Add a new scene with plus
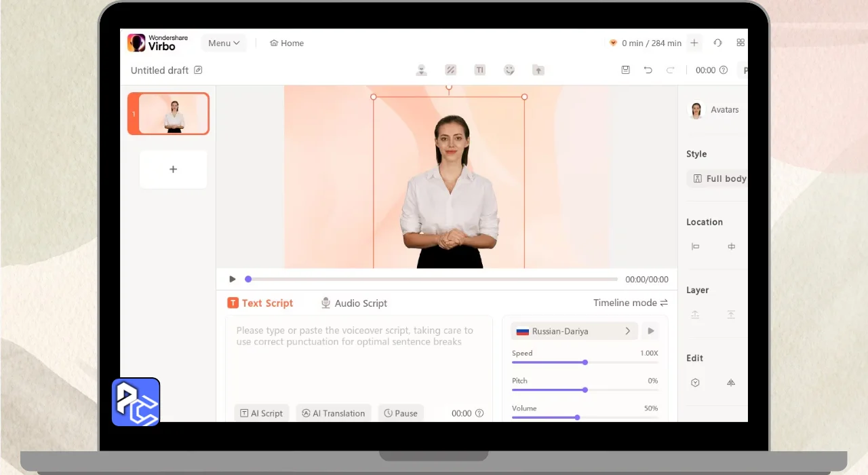 (173, 169)
